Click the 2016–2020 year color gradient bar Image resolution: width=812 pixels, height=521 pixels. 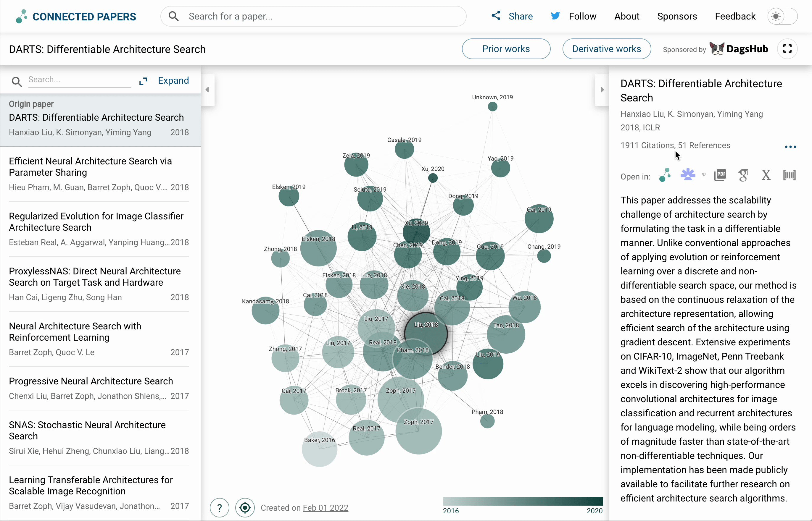click(x=522, y=501)
